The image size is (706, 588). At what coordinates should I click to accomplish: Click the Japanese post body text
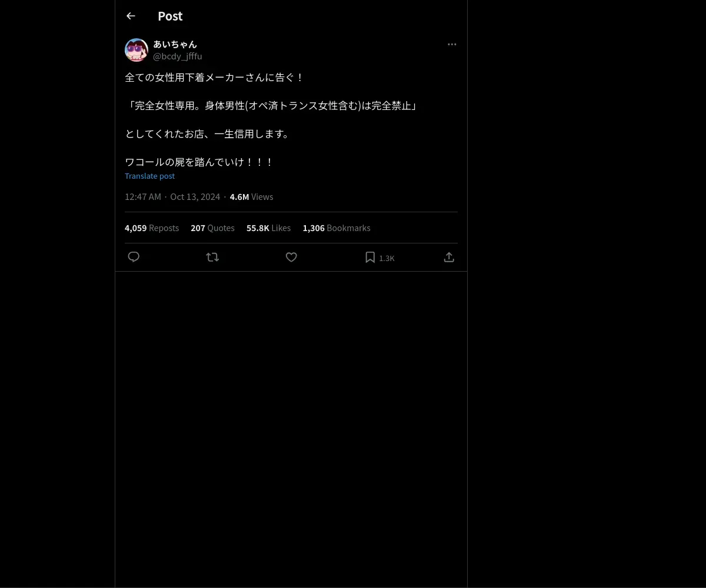tap(271, 119)
